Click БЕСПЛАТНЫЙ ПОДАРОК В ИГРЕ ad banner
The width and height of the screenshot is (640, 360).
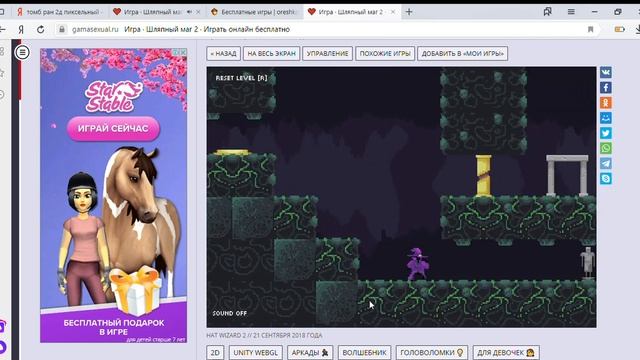pyautogui.click(x=113, y=327)
